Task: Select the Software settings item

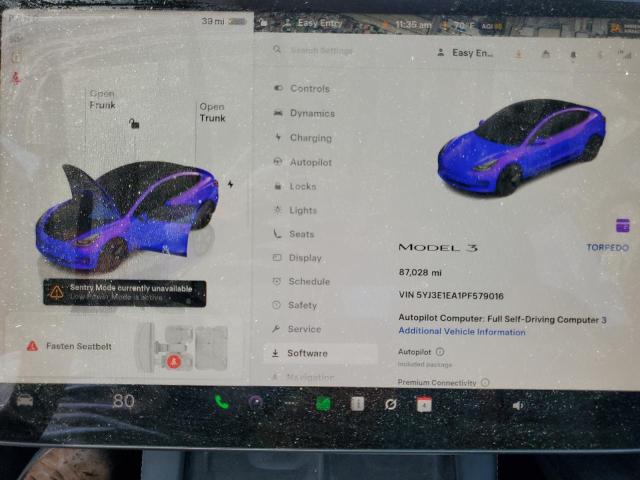Action: pos(320,353)
